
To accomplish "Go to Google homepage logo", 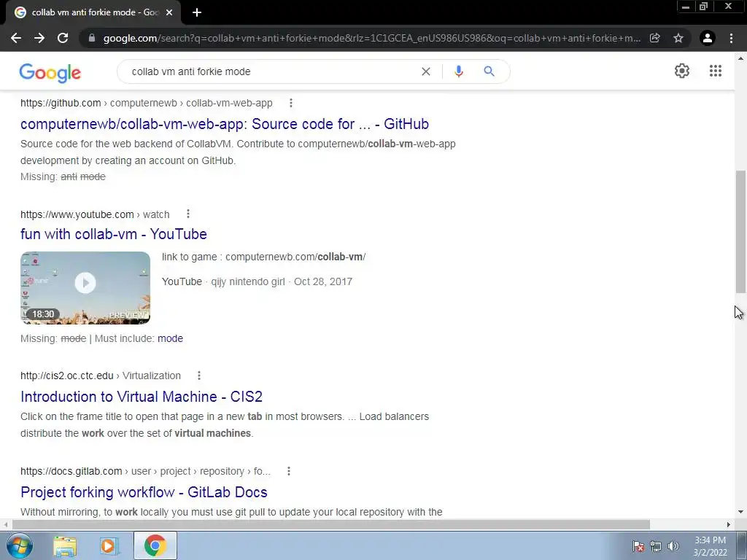I will pyautogui.click(x=50, y=72).
